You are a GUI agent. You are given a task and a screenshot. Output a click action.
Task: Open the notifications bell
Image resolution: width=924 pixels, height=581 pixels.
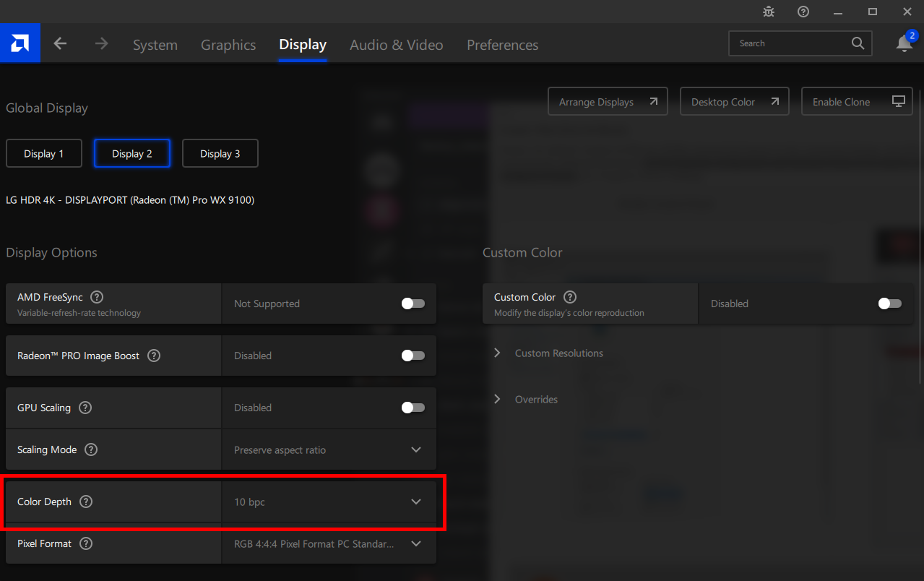904,43
